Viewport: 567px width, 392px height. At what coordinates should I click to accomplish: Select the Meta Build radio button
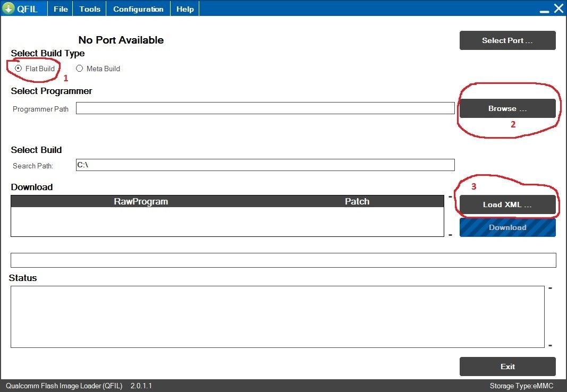[x=80, y=69]
